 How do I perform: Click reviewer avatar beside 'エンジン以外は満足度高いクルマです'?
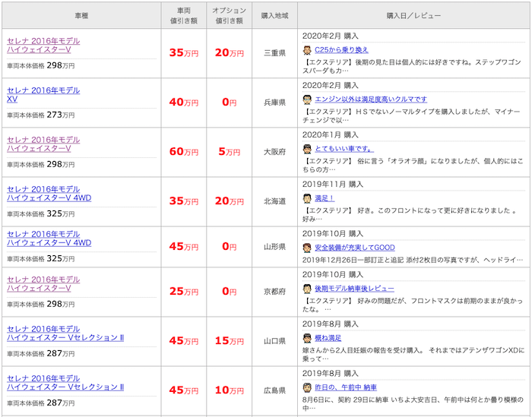[x=307, y=100]
